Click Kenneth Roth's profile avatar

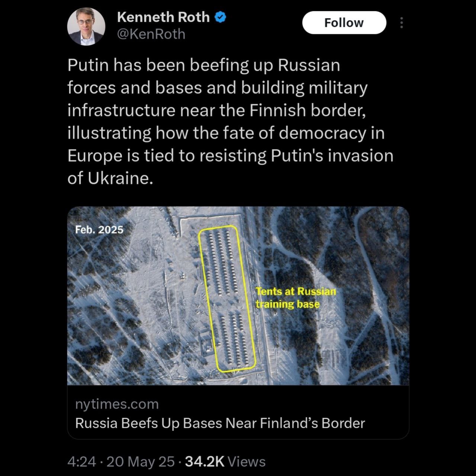86,26
